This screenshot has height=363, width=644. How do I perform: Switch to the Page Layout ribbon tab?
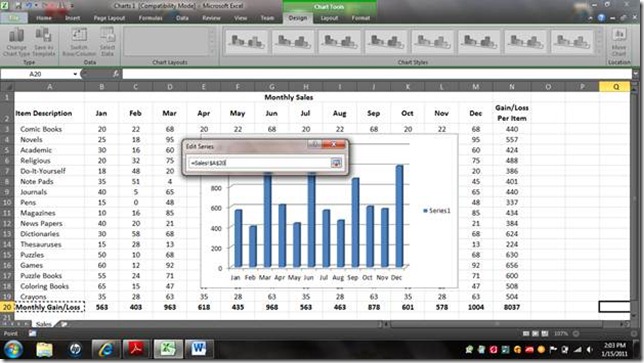coord(109,18)
